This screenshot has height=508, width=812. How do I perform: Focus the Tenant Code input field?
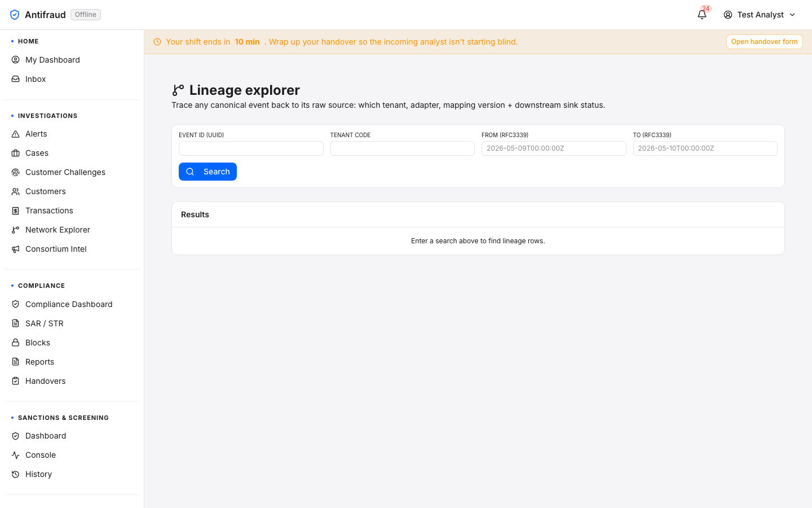(403, 148)
